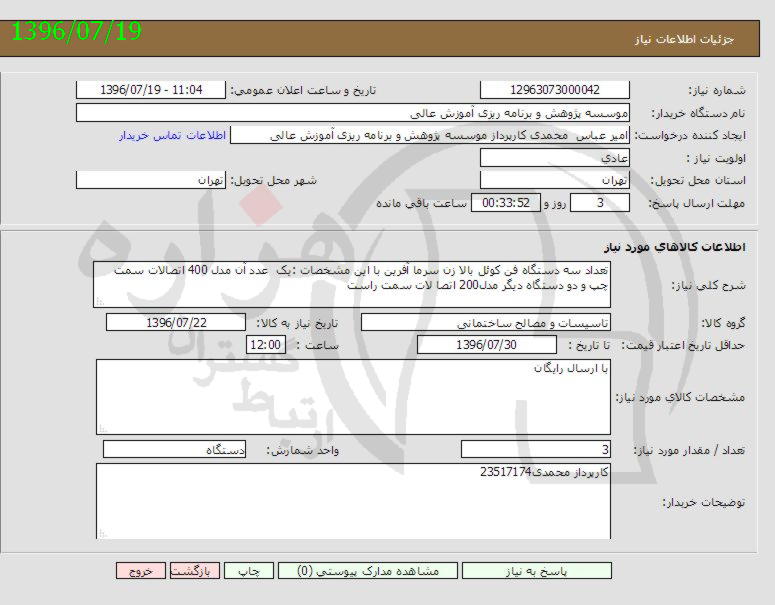Click the پاسخ به نیاز button

(x=536, y=571)
